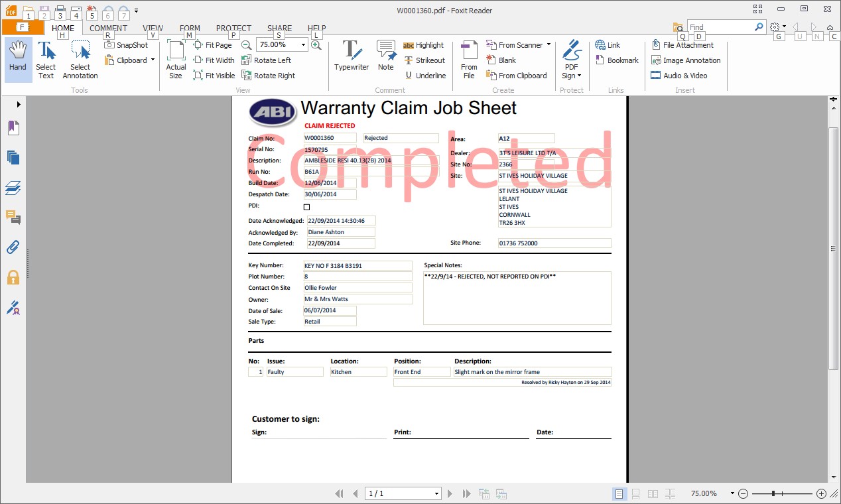Zoom in with ribbon magnifier plus
The height and width of the screenshot is (504, 841).
[316, 45]
